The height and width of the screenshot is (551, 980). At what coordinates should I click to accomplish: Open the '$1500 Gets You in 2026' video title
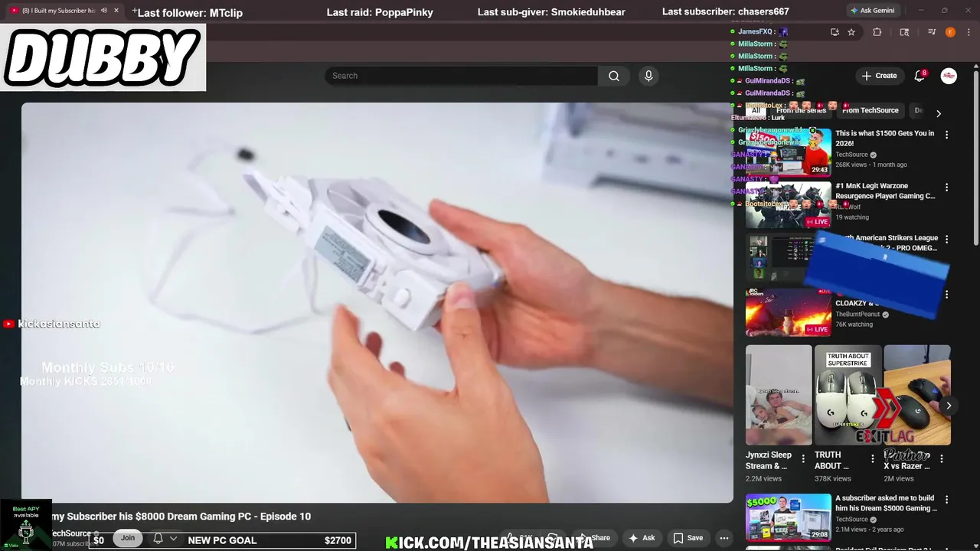coord(885,138)
